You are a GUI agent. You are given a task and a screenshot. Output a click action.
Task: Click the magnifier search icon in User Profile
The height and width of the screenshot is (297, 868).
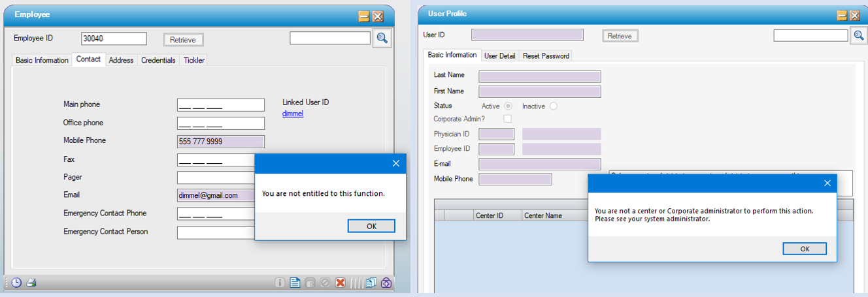[x=859, y=35]
